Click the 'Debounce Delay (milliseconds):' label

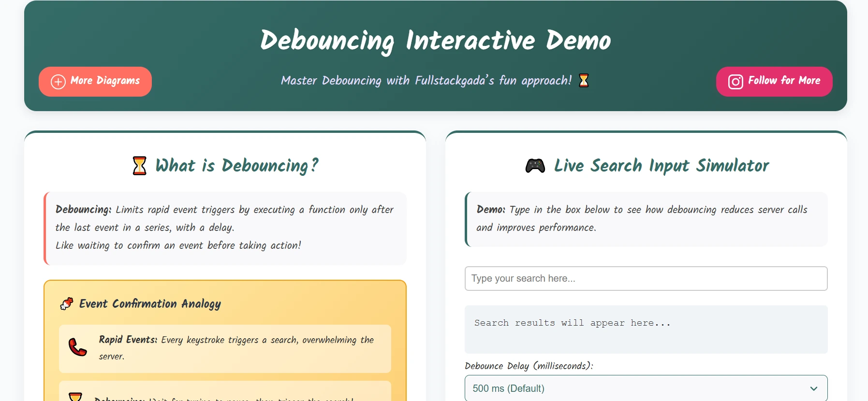pos(529,366)
